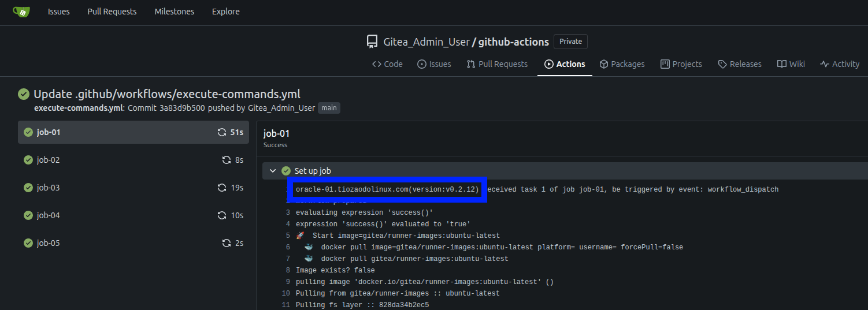Click log line starting 'pulling image'
The width and height of the screenshot is (868, 310).
[425, 282]
